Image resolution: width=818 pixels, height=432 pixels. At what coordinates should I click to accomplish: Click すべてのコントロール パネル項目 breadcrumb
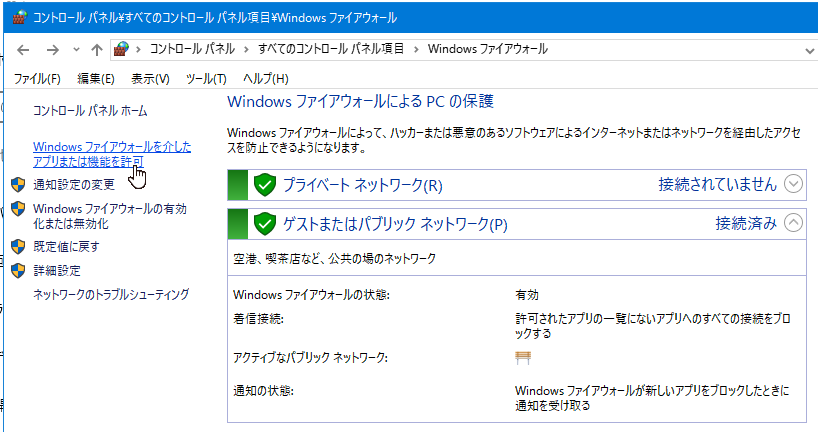[331, 49]
